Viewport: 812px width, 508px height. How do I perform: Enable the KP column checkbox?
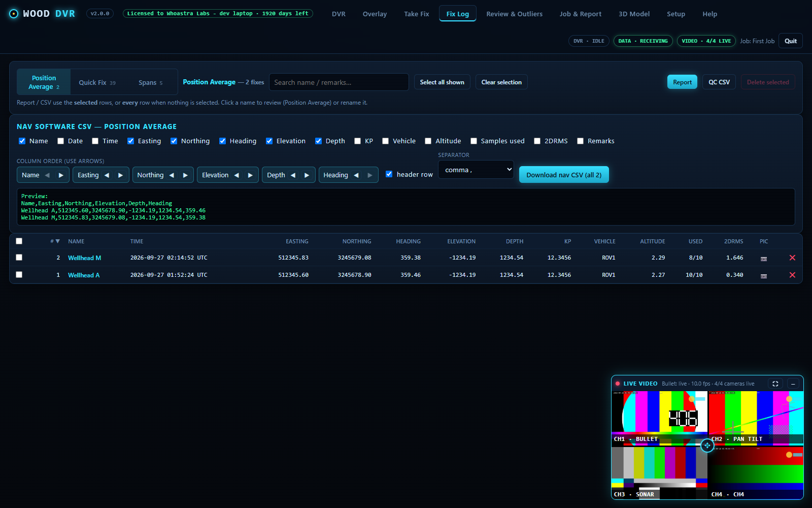pos(358,141)
